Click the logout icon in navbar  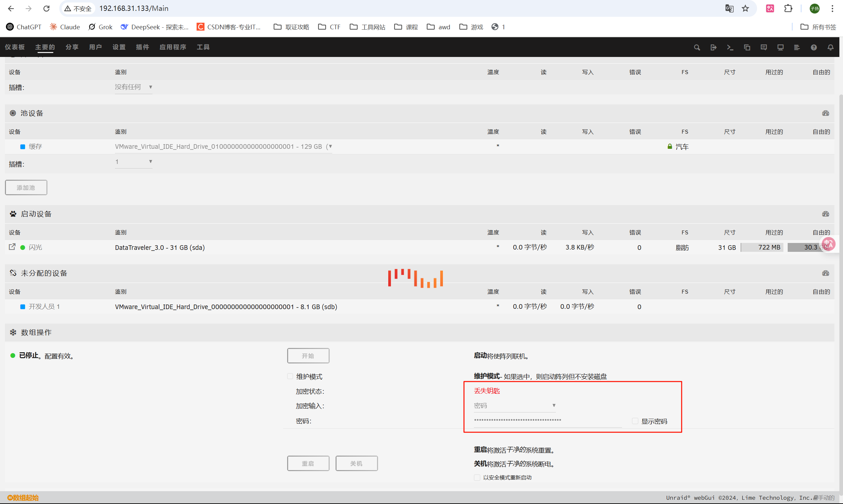coord(713,47)
